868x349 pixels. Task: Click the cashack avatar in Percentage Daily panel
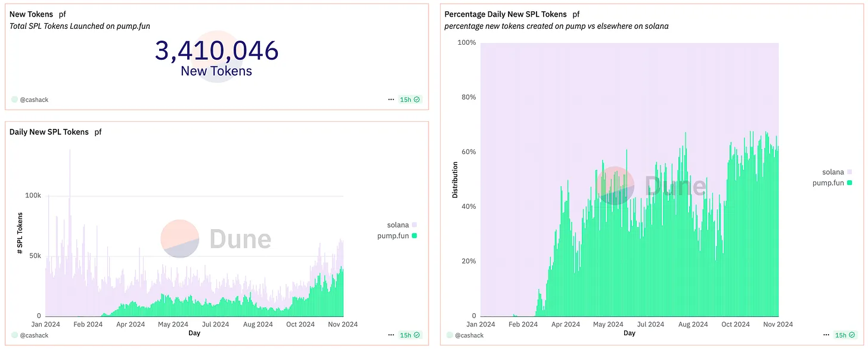[449, 335]
